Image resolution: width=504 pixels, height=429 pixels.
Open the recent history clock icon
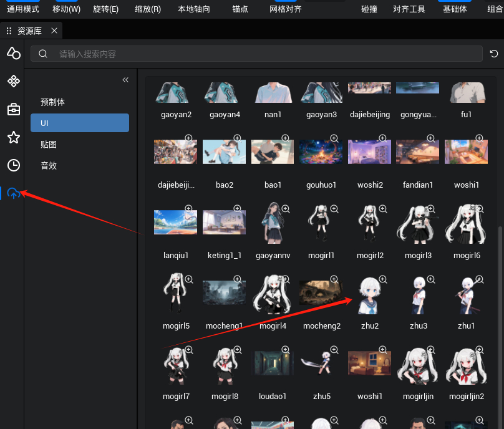[14, 165]
